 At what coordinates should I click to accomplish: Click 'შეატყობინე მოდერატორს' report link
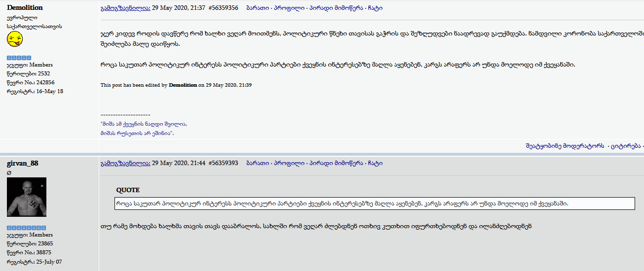(x=565, y=146)
